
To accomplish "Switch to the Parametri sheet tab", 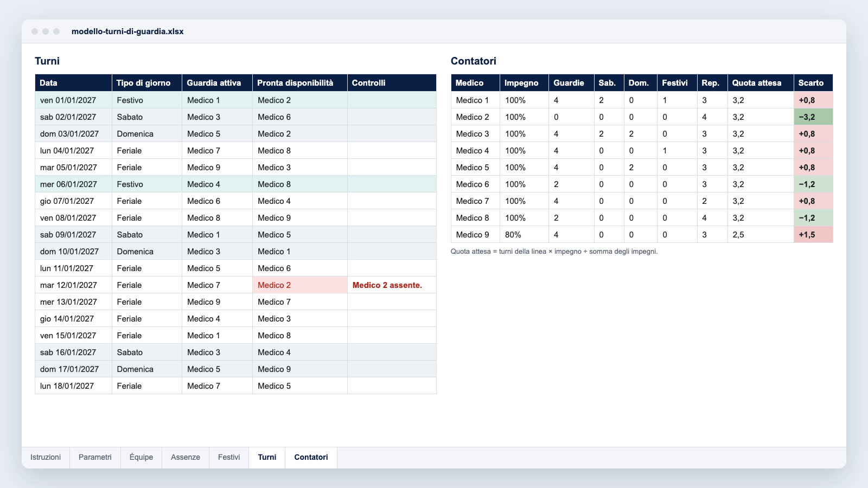I will [x=95, y=457].
